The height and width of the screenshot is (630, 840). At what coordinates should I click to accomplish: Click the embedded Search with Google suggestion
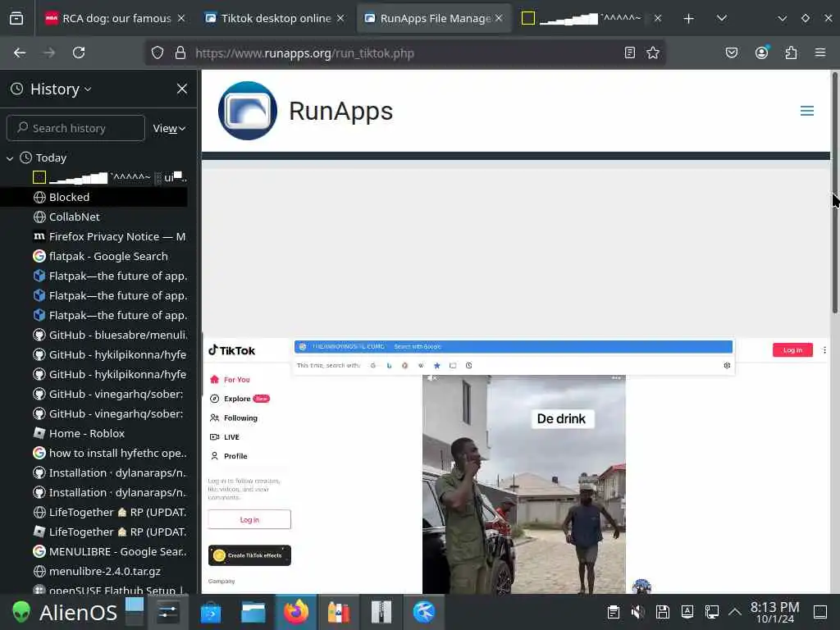[x=514, y=347]
